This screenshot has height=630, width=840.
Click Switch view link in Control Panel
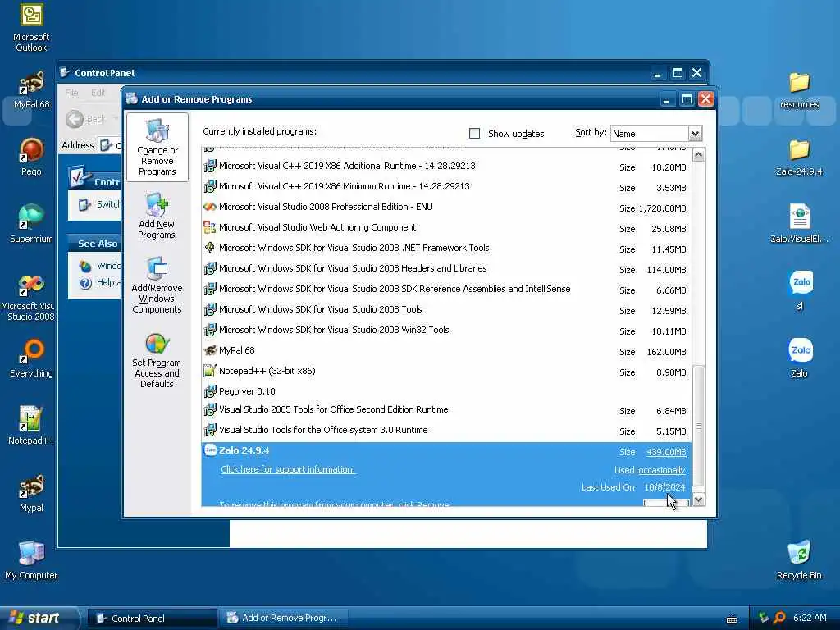[100, 204]
